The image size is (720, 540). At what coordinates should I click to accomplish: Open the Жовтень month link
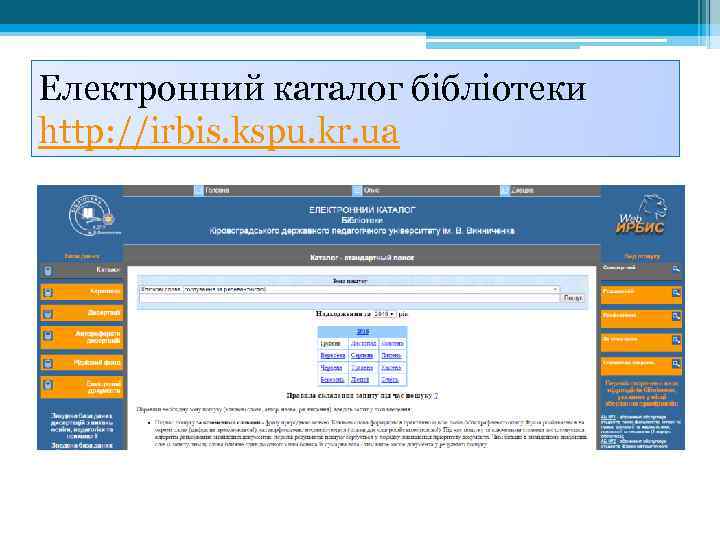tap(392, 343)
